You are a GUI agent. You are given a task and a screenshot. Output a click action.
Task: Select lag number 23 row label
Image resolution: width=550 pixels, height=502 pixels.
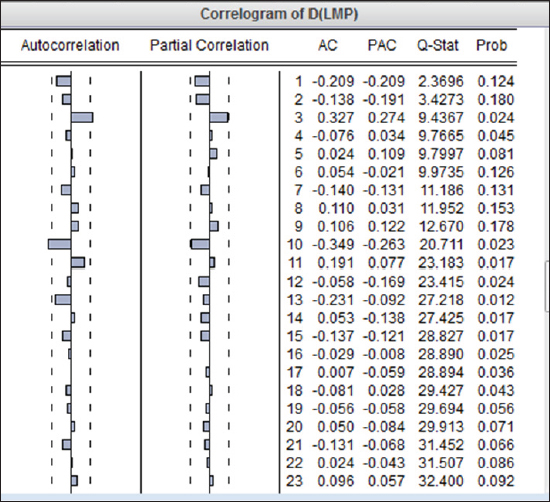[294, 481]
